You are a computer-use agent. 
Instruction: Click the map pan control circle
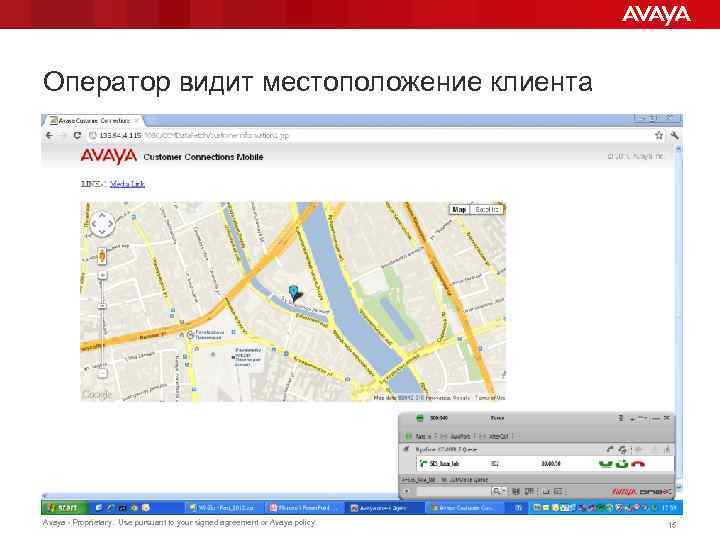tap(102, 224)
